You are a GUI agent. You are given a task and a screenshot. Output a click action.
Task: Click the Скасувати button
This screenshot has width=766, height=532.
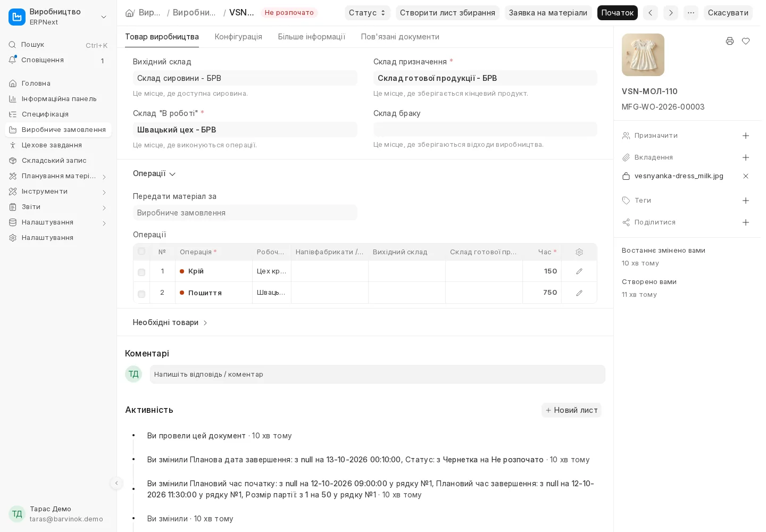pos(728,13)
